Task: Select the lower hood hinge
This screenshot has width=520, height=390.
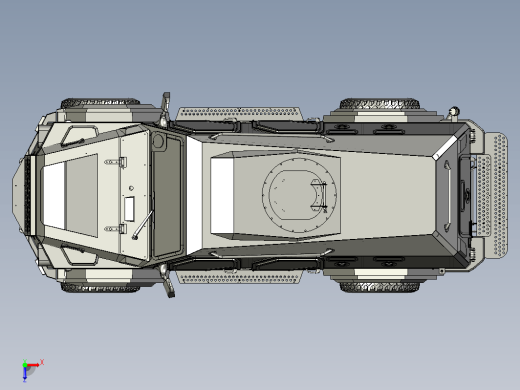Action: [x=116, y=229]
